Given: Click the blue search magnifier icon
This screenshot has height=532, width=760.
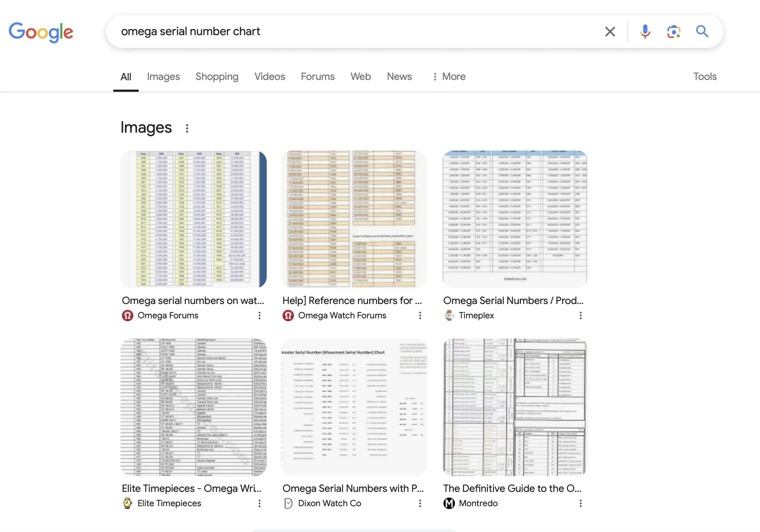Looking at the screenshot, I should [x=702, y=32].
